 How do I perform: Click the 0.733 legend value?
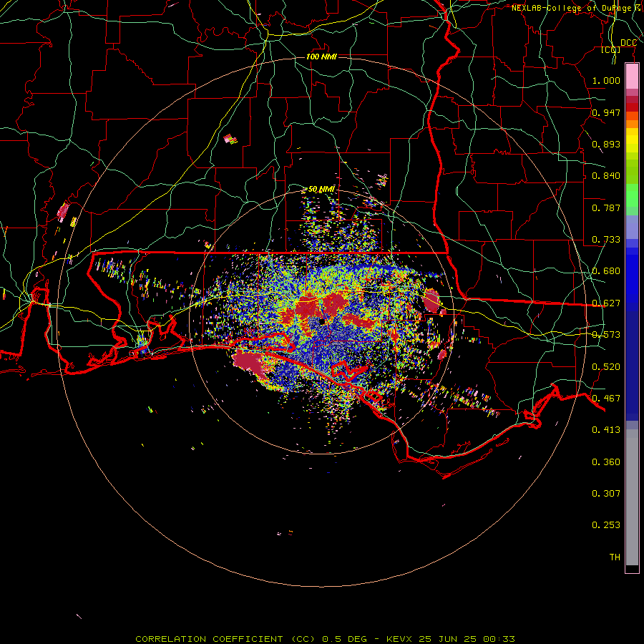tap(606, 240)
